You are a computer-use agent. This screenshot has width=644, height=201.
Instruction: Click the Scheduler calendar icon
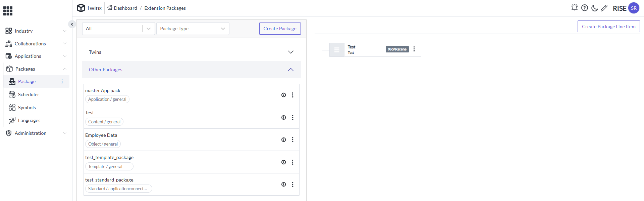(x=12, y=94)
